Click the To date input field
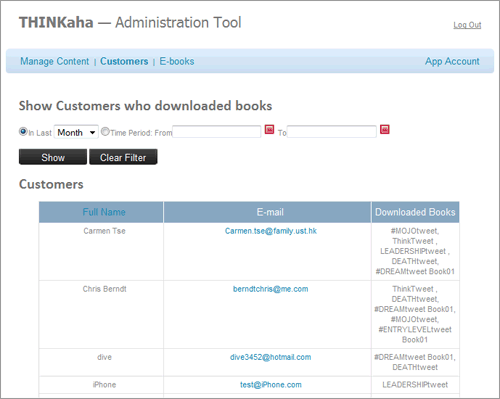This screenshot has height=399, width=500. tap(331, 132)
